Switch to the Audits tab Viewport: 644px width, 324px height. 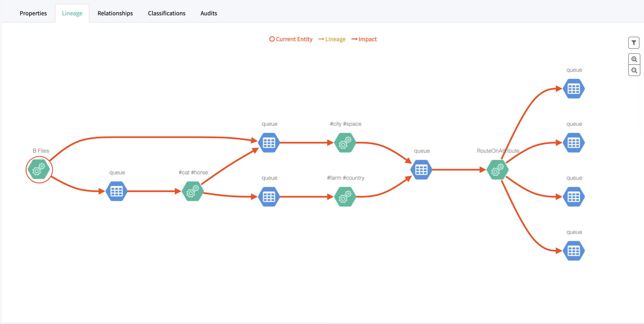tap(209, 13)
